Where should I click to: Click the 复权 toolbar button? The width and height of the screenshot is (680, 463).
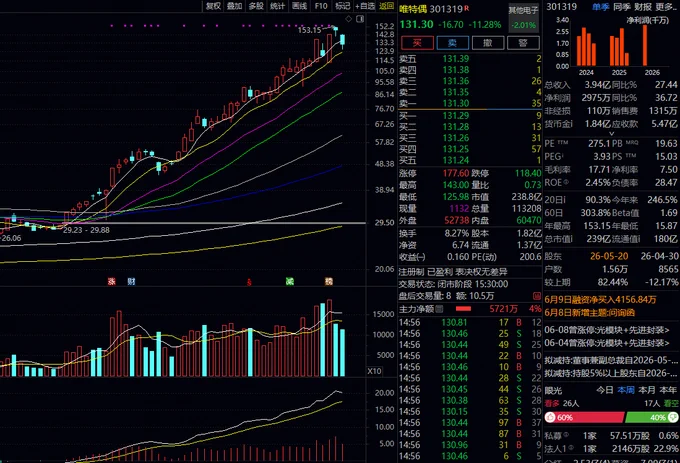point(213,6)
